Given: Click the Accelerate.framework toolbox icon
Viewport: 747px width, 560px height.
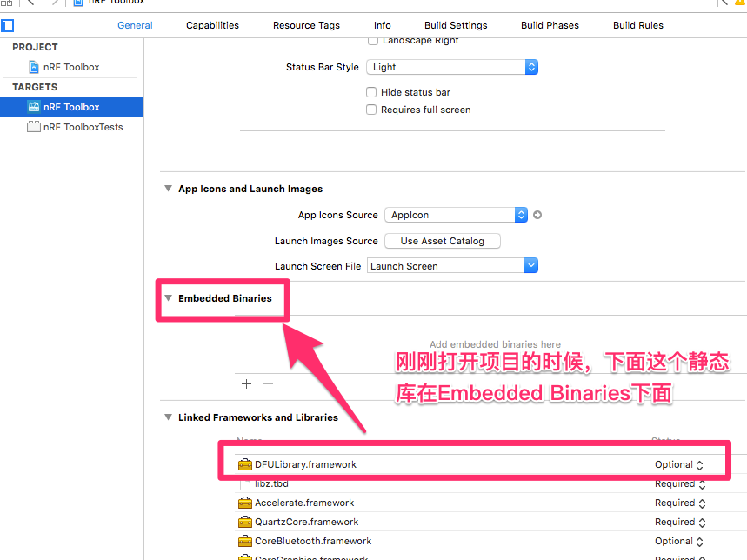Looking at the screenshot, I should pos(245,503).
